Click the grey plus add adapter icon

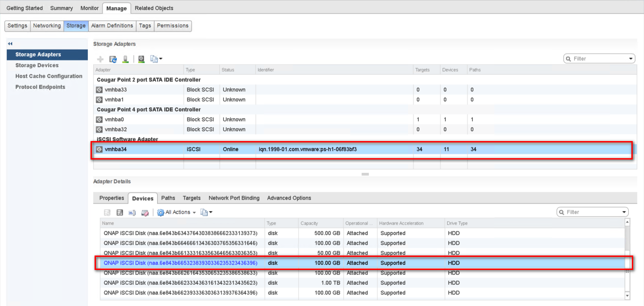tap(100, 59)
